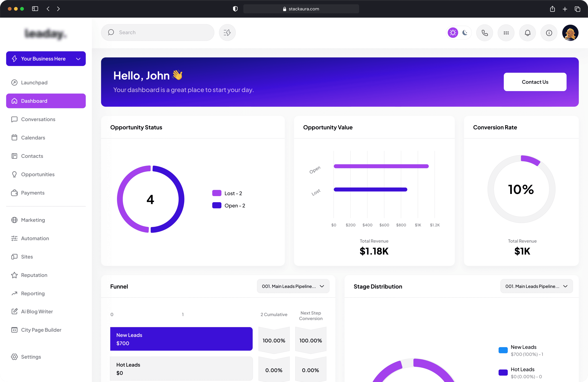Open the Ai Blog Writer
Viewport: 588px width, 382px height.
(37, 311)
